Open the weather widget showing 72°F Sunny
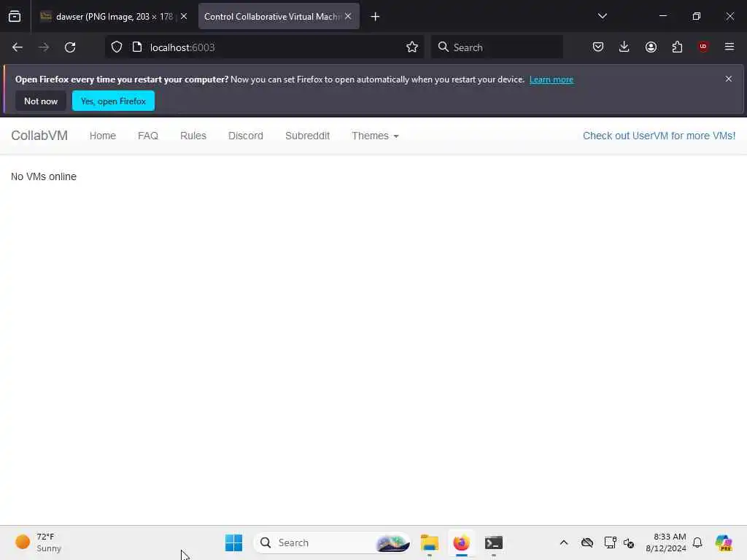 39,542
